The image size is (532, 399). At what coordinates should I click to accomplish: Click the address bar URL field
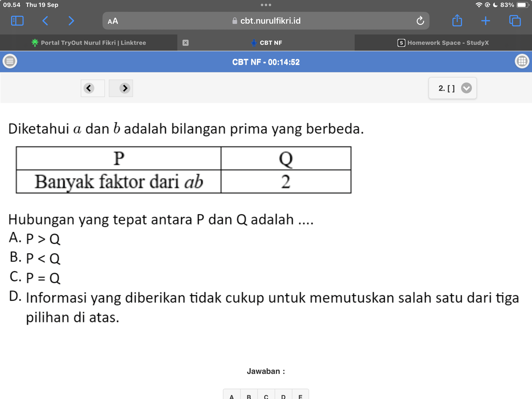point(266,21)
